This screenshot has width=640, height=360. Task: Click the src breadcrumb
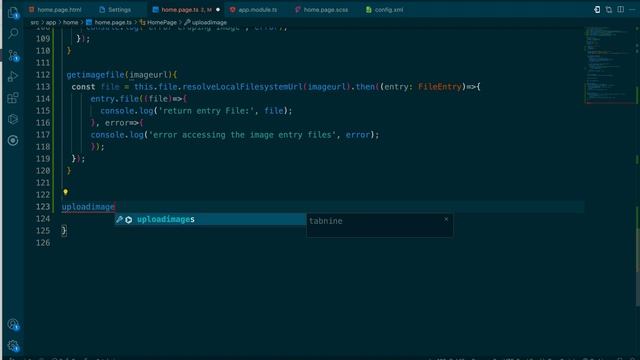(x=34, y=22)
